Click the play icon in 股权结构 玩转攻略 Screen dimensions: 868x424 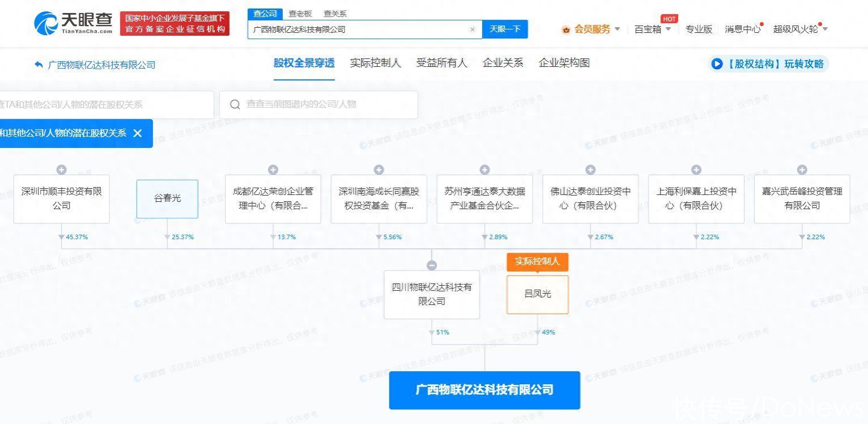pyautogui.click(x=717, y=64)
